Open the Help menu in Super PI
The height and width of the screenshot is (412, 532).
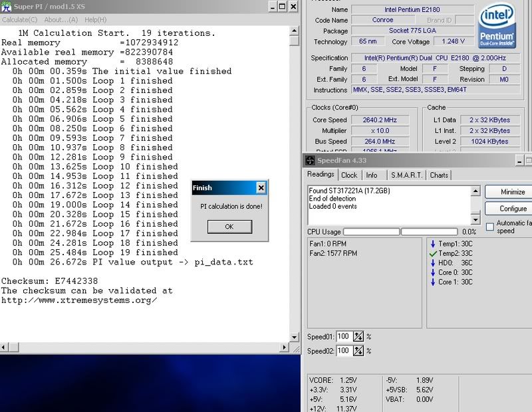pyautogui.click(x=96, y=20)
